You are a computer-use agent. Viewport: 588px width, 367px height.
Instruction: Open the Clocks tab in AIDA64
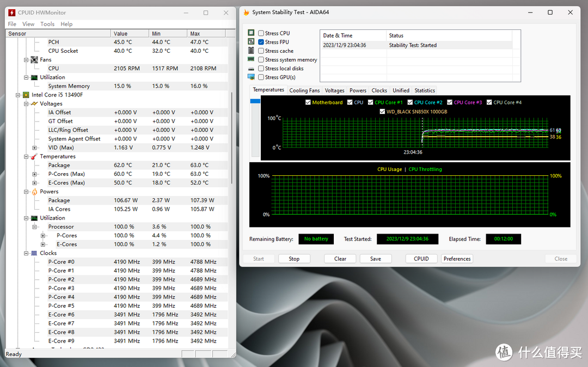[379, 90]
